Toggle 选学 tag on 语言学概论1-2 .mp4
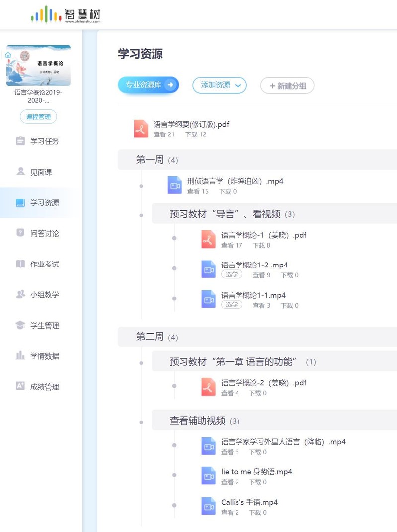Viewport: 397px width, 532px height. click(x=232, y=274)
